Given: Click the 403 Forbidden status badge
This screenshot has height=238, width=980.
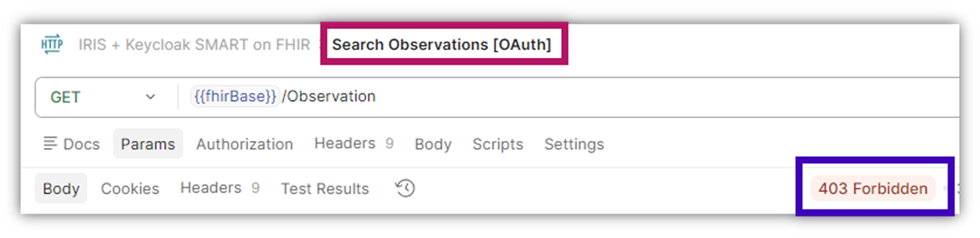Looking at the screenshot, I should click(x=873, y=188).
